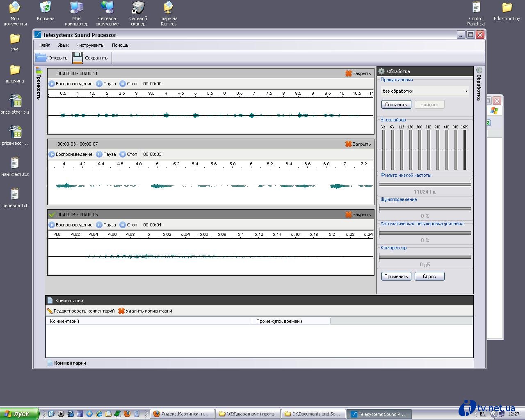Adjust the 16K equalizer slider
This screenshot has width=525, height=420.
click(x=465, y=150)
